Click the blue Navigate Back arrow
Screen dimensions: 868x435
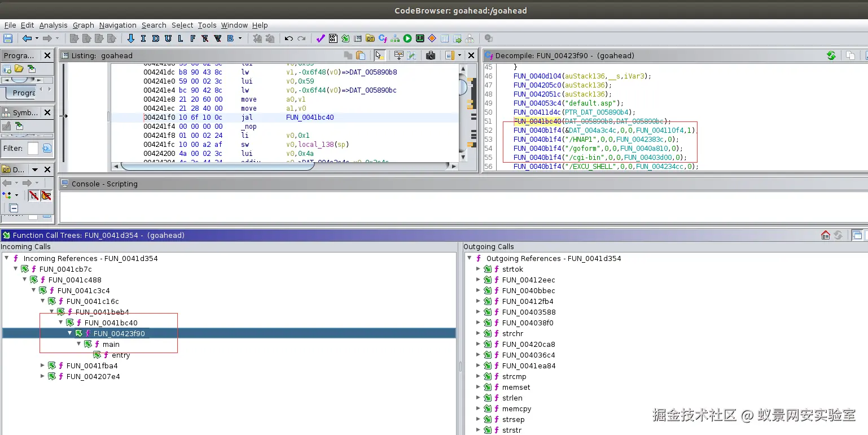pyautogui.click(x=27, y=38)
